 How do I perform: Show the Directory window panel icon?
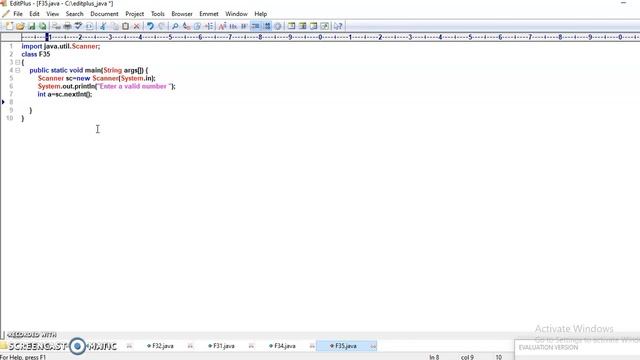303,26
